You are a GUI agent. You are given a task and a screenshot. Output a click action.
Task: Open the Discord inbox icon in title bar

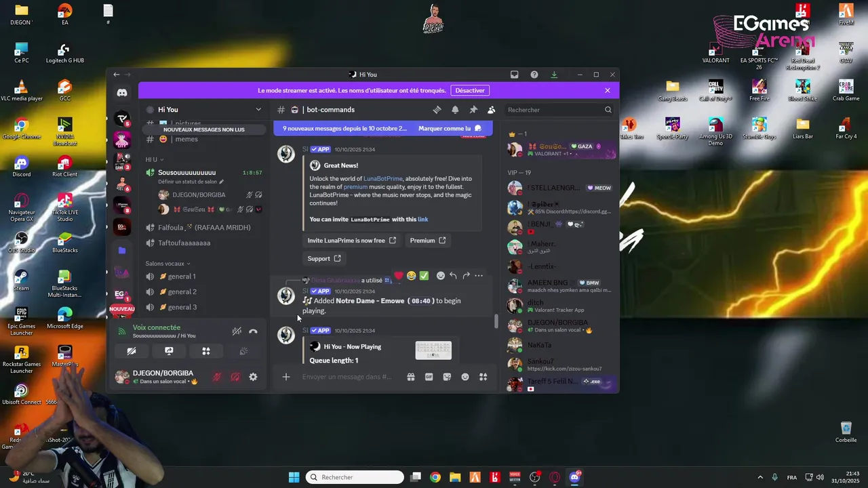tap(514, 75)
